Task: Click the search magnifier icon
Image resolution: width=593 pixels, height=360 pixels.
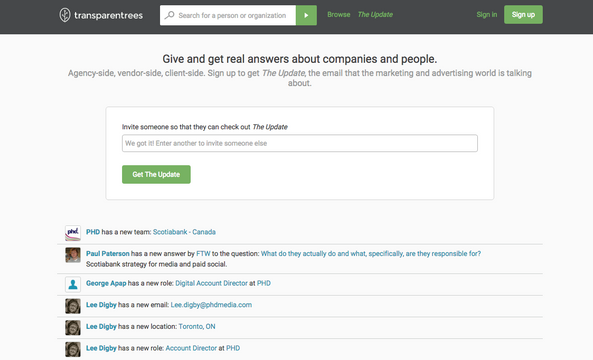Action: coord(169,15)
